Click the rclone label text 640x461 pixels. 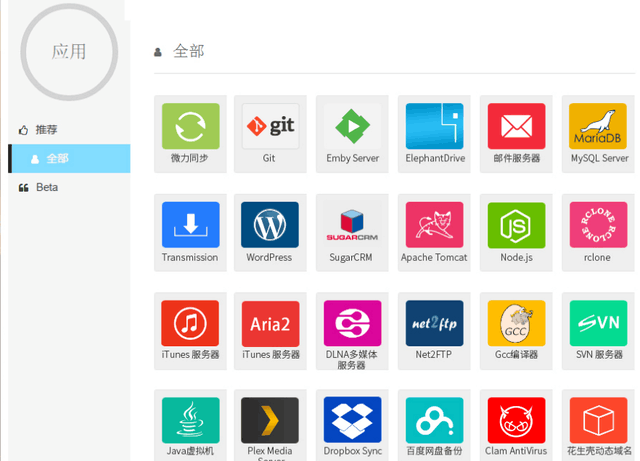[x=598, y=257]
